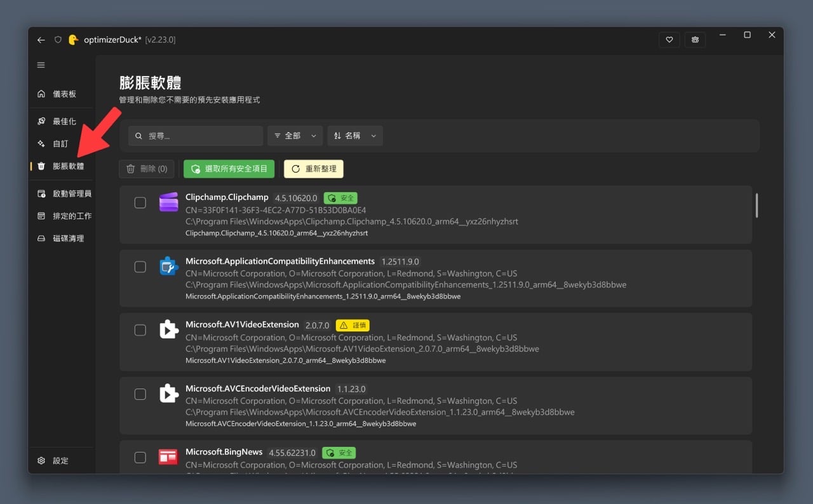The width and height of the screenshot is (813, 504).
Task: Click the AV1VideoExtension app icon
Action: (x=168, y=329)
